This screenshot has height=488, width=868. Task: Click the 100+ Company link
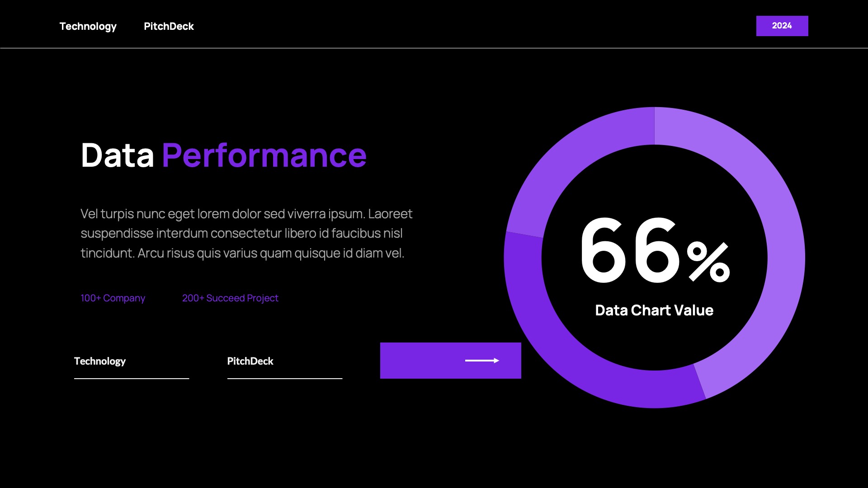pos(113,298)
